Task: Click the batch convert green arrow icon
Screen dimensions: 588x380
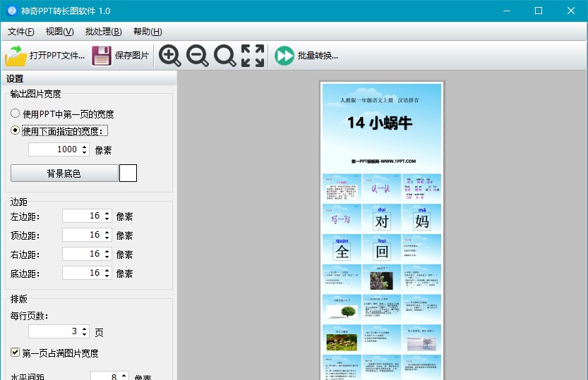Action: pyautogui.click(x=284, y=56)
